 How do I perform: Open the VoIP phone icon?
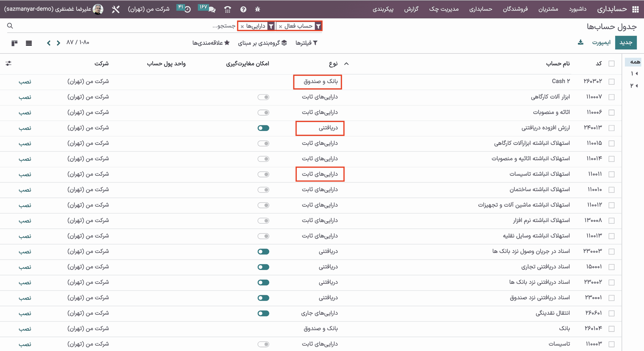[228, 9]
